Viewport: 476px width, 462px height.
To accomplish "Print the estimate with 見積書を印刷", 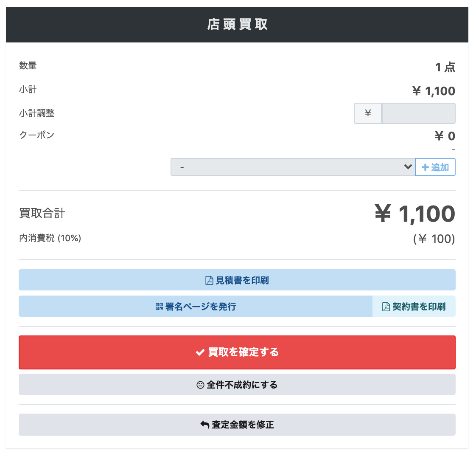I will point(237,280).
